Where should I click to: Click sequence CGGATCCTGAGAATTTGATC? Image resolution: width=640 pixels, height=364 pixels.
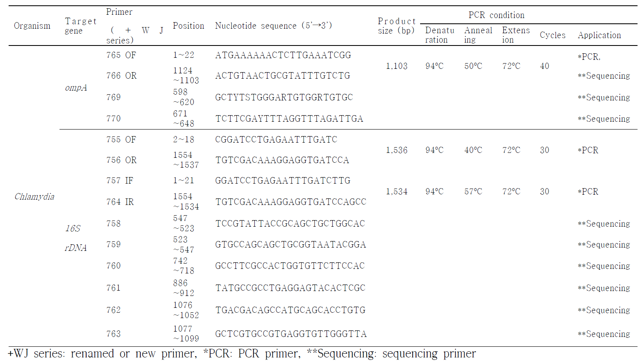tap(276, 140)
